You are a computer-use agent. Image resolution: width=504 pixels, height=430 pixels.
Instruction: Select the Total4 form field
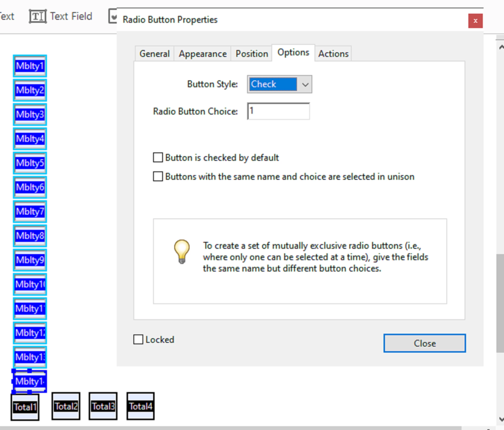[x=140, y=406]
